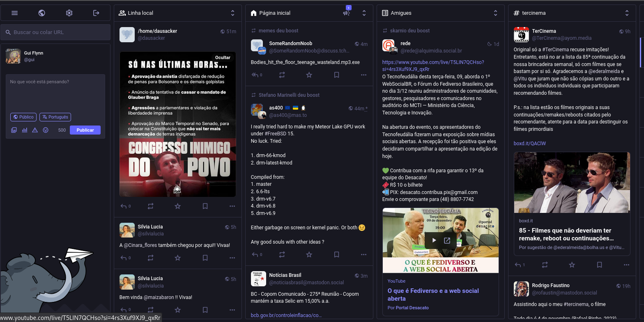Screen dimensions: 644x322
Task: Open more options on as400's post
Action: 363,254
